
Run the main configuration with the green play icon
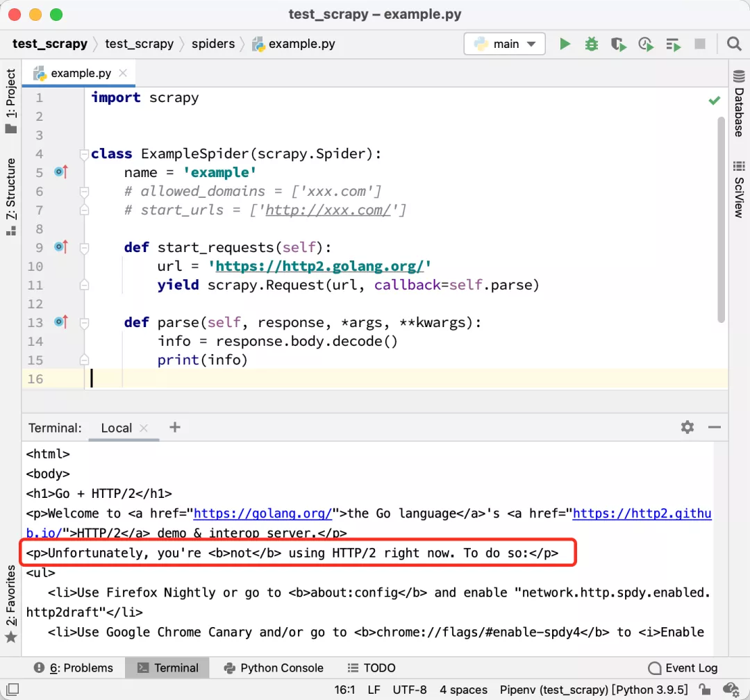[x=565, y=44]
